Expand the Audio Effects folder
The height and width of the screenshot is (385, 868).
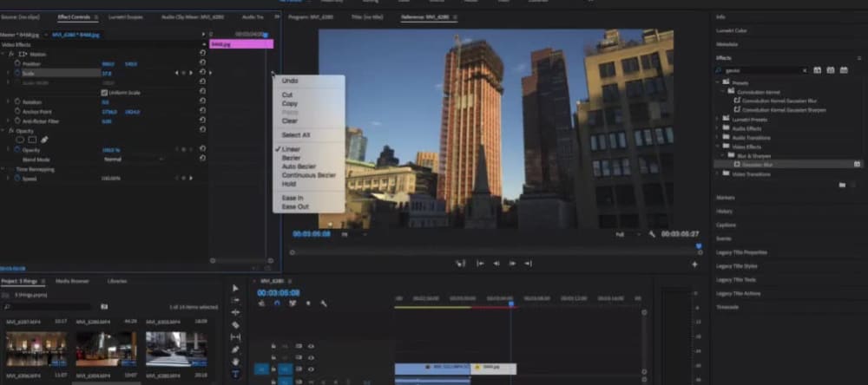[x=718, y=128]
